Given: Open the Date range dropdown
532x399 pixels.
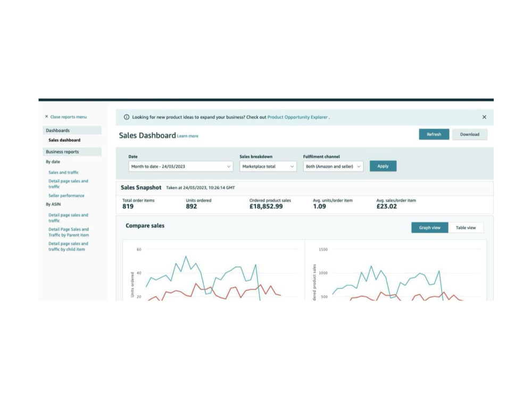Looking at the screenshot, I should (181, 166).
